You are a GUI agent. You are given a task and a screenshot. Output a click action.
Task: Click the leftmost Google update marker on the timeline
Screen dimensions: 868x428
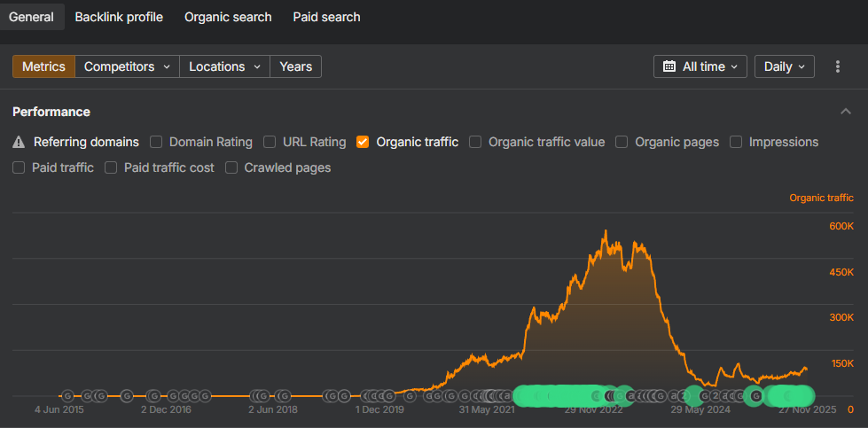tap(67, 396)
